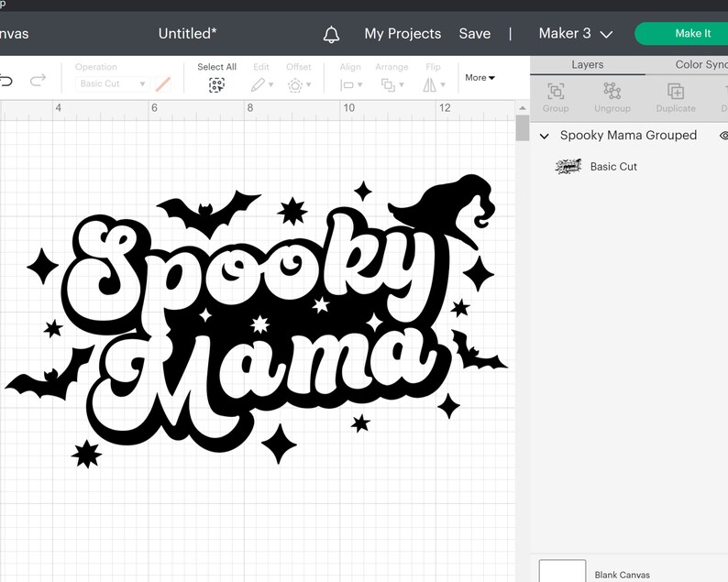Click Save in the top bar
Viewport: 728px width, 582px height.
(475, 33)
